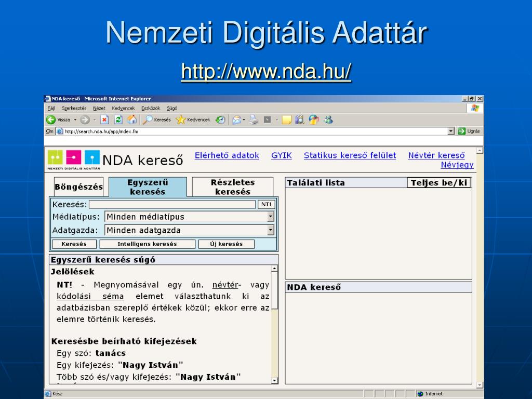The width and height of the screenshot is (532, 399).
Task: Click the green Vissza back arrow
Action: click(x=51, y=120)
